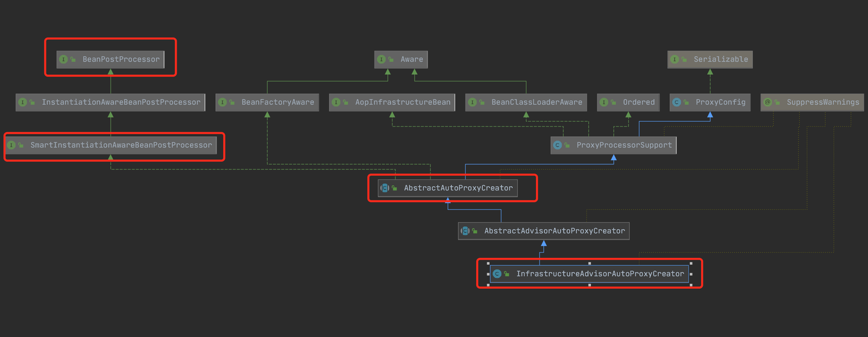Click the green lock icon on Serializable node
The height and width of the screenshot is (337, 868).
pyautogui.click(x=684, y=59)
